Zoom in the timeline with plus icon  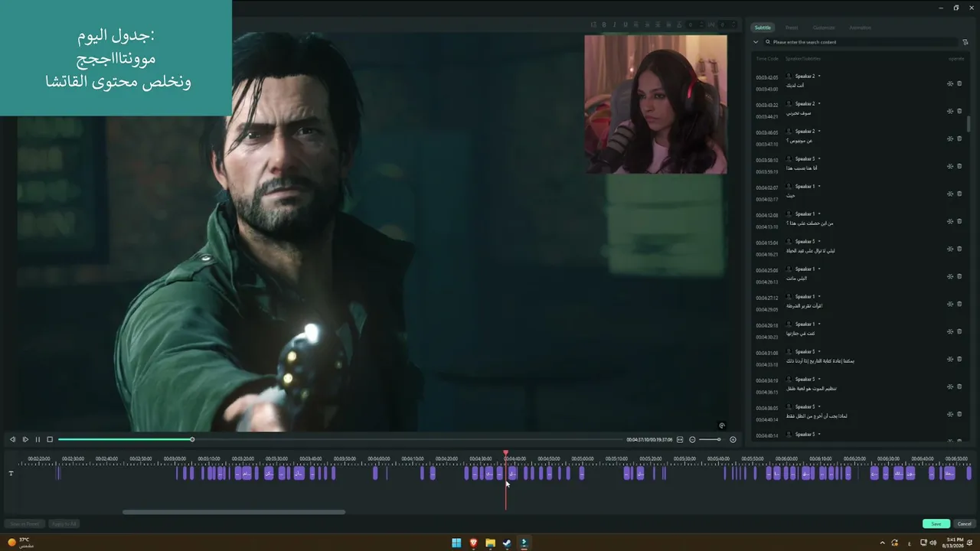(x=733, y=439)
